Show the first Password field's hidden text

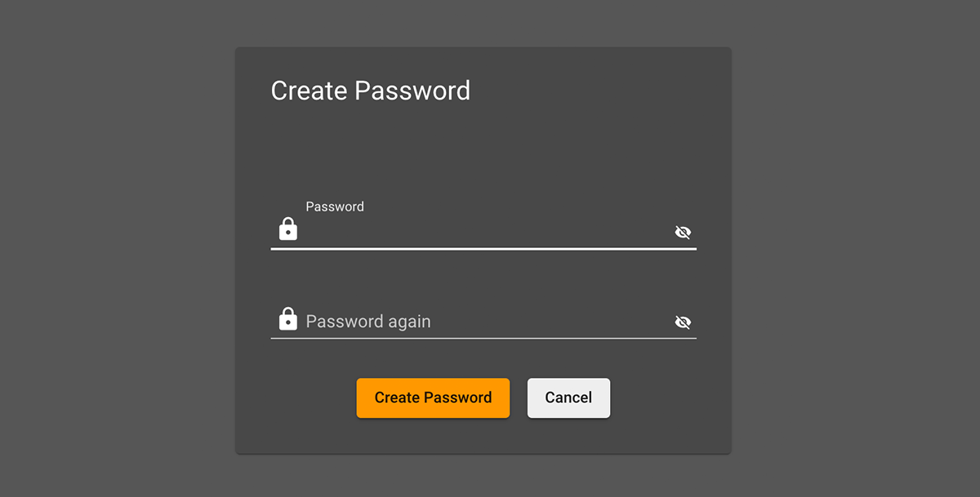[x=683, y=233]
